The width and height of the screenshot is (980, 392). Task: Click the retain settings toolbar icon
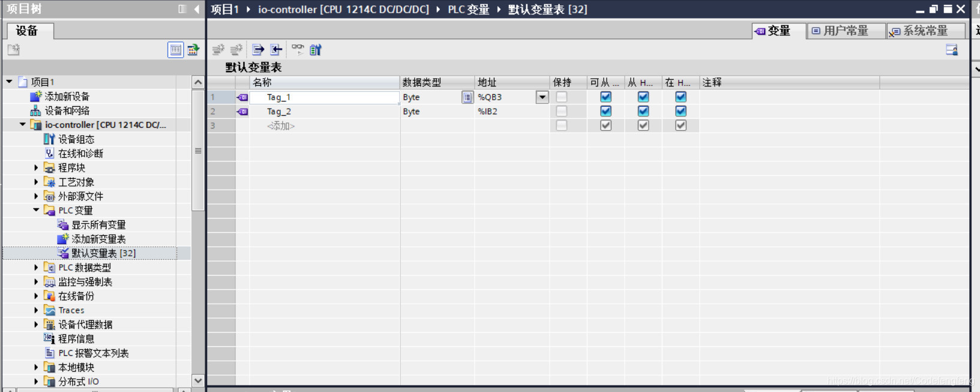click(316, 50)
